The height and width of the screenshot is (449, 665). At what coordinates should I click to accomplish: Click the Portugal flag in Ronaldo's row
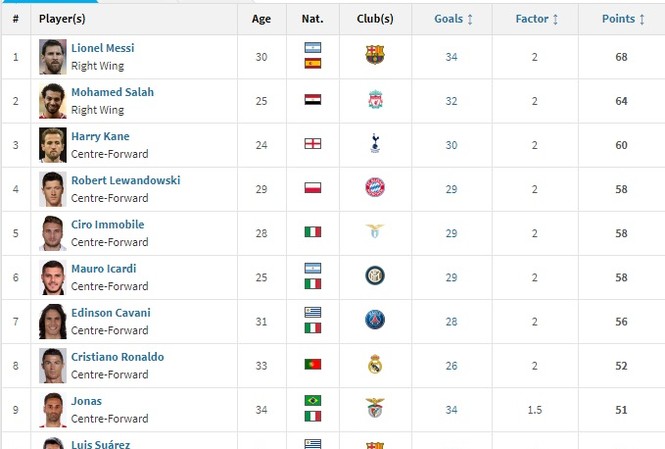point(313,364)
